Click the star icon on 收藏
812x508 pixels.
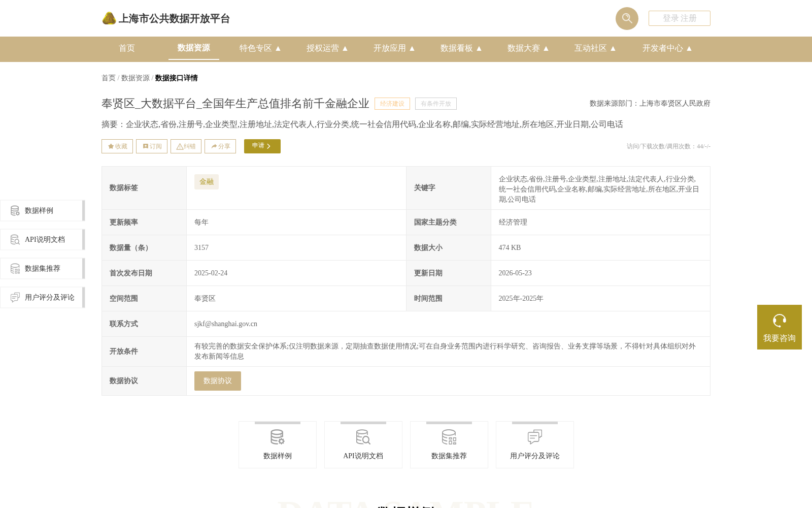point(111,146)
